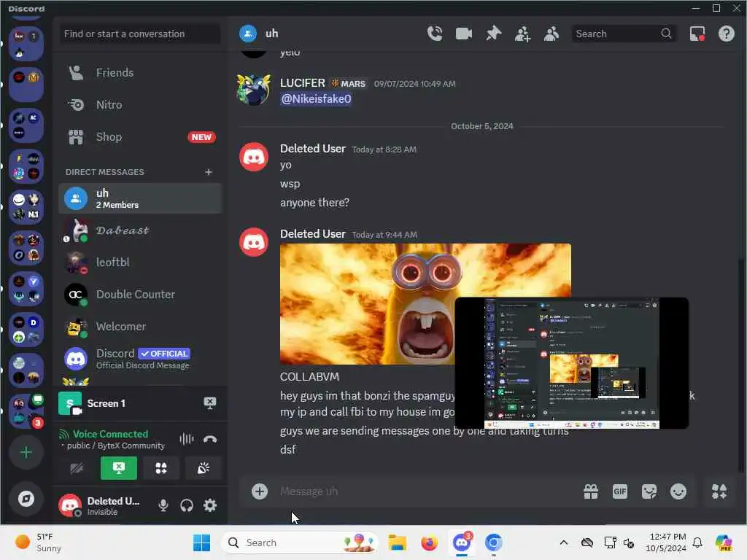Image resolution: width=747 pixels, height=560 pixels.
Task: Open the 12:47 PM clock in taskbar
Action: [666, 542]
